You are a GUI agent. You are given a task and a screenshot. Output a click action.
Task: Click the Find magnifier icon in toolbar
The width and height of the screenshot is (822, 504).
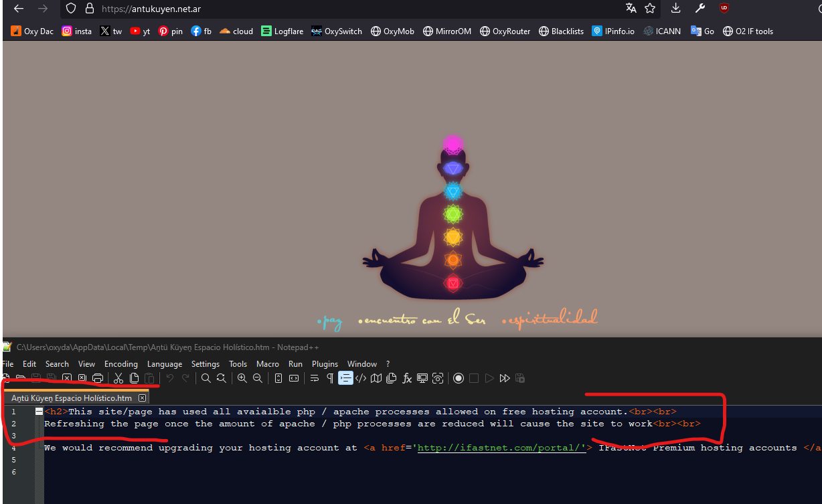[206, 378]
